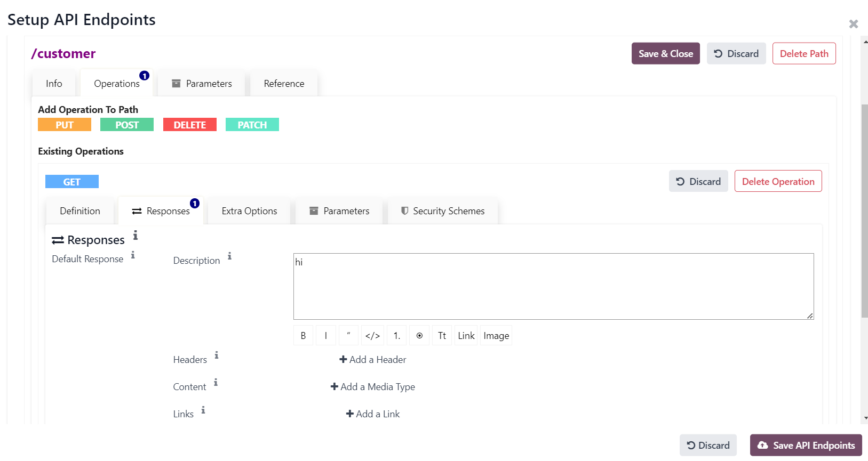This screenshot has width=868, height=461.
Task: Expand the existing GET operation
Action: [72, 182]
